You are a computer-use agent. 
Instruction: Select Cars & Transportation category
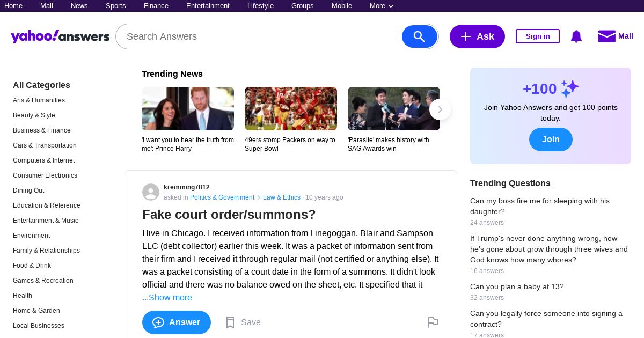[45, 145]
